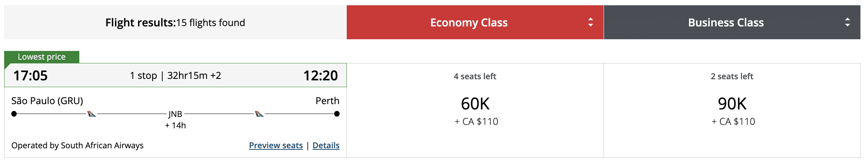Click the green Lowest price badge
The image size is (868, 163).
coord(42,57)
